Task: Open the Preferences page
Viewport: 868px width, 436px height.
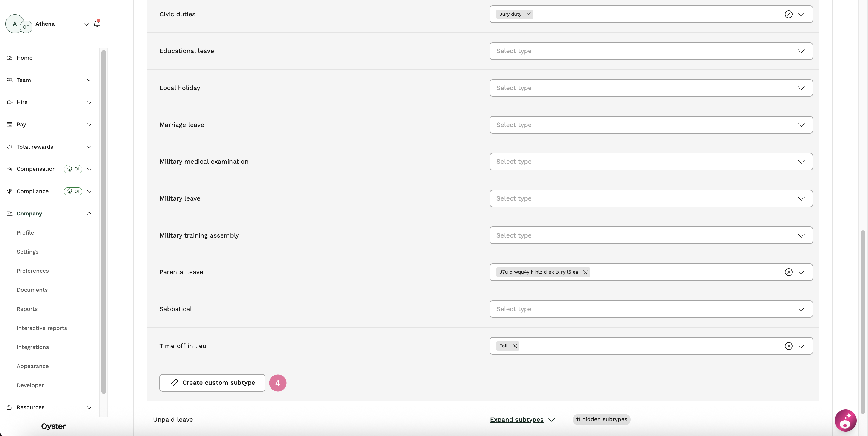Action: [x=33, y=271]
